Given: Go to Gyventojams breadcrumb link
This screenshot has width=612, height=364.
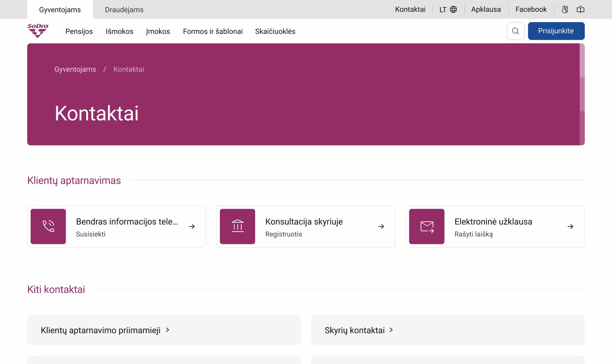Looking at the screenshot, I should (x=75, y=69).
